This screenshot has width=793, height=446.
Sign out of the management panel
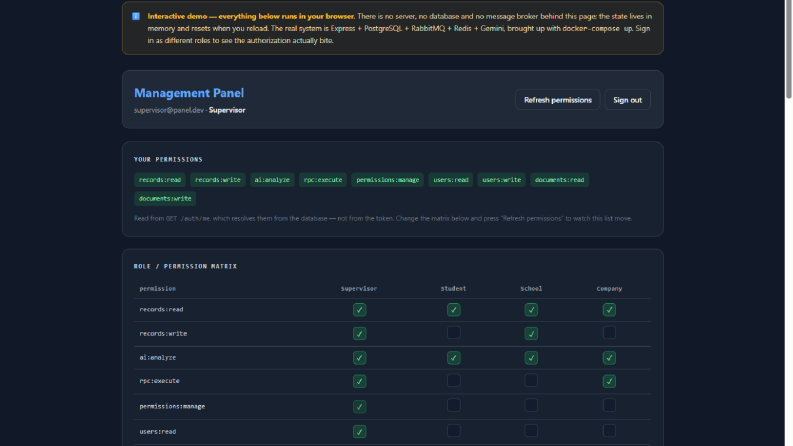627,100
